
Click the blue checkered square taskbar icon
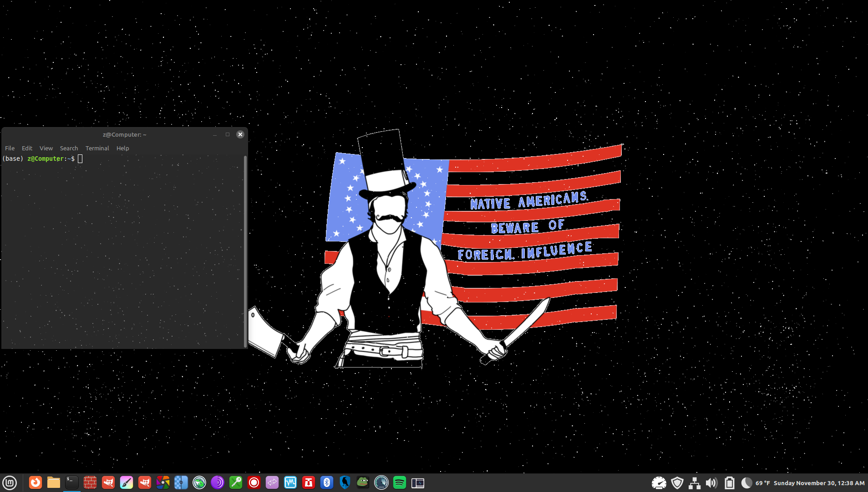click(181, 482)
